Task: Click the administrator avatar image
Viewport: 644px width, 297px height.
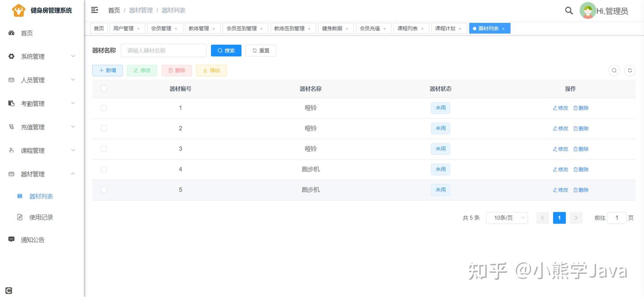Action: click(588, 10)
